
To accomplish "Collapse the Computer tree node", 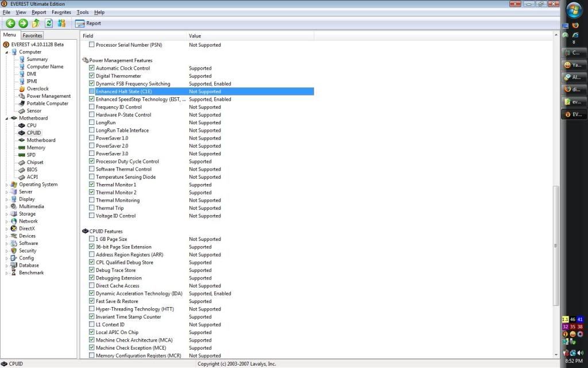I will (6, 52).
